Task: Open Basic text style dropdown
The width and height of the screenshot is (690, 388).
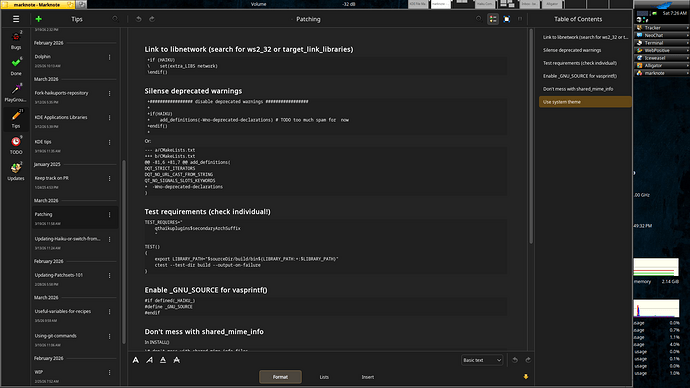Action: [x=482, y=360]
